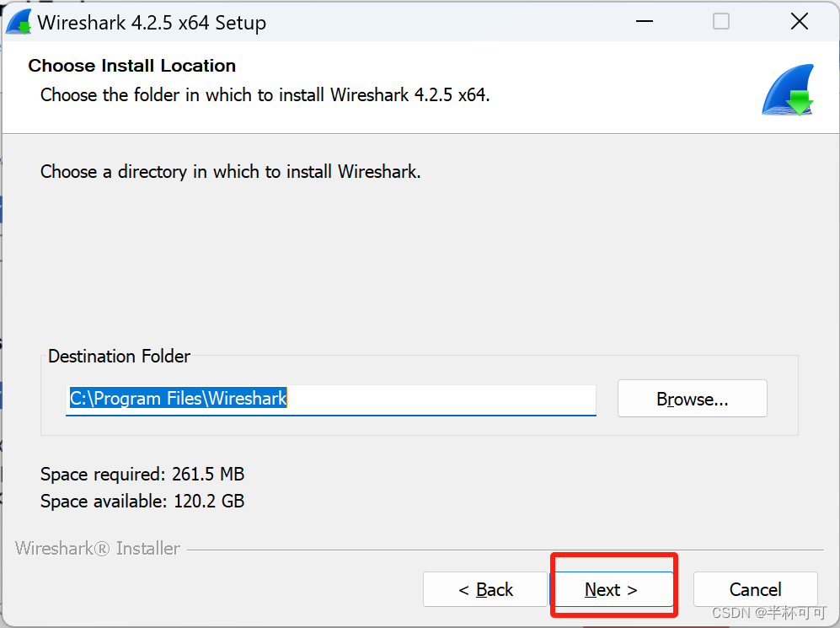The height and width of the screenshot is (628, 840).
Task: Click the Wireshark shark fin title bar icon
Action: pos(19,22)
